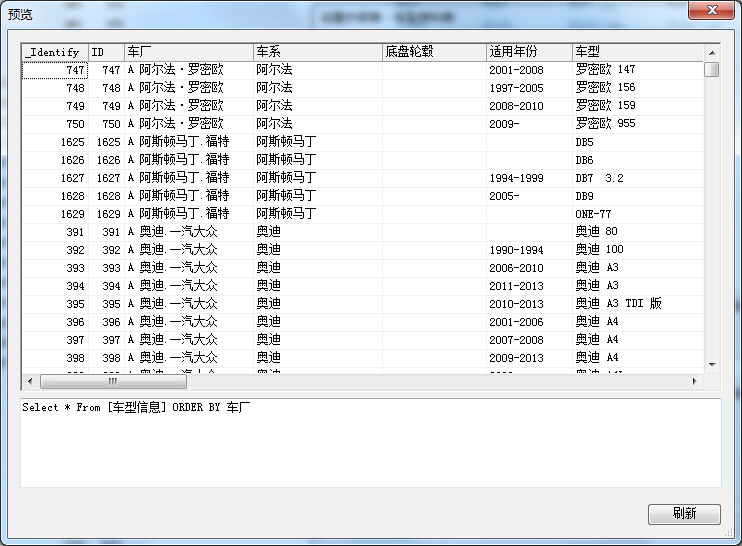Select the 车厂 cell in row 1625
Image resolution: width=742 pixels, height=546 pixels.
tap(189, 142)
